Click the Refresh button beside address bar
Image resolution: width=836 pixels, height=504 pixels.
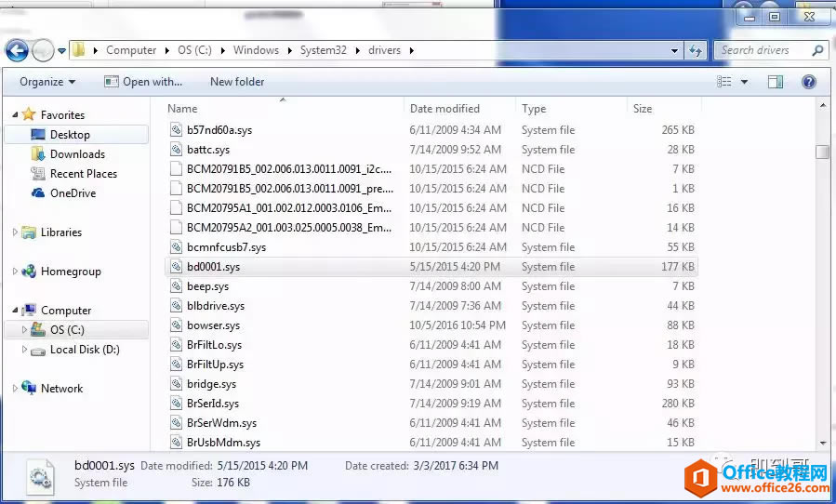[696, 50]
